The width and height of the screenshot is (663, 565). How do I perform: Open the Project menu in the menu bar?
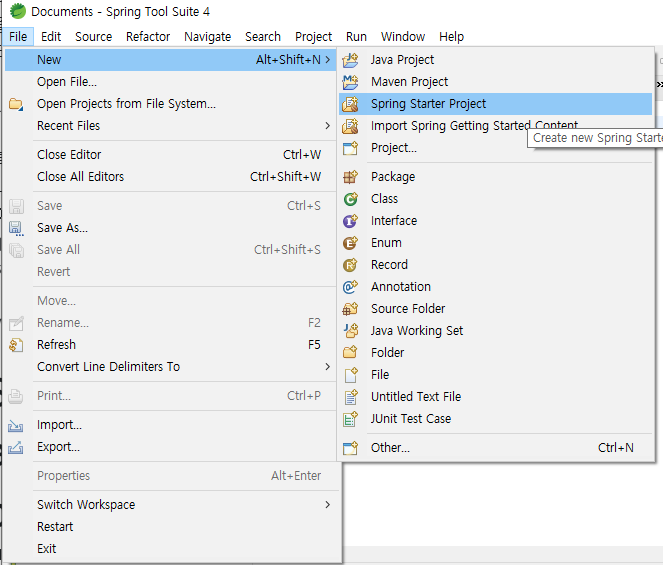(313, 37)
